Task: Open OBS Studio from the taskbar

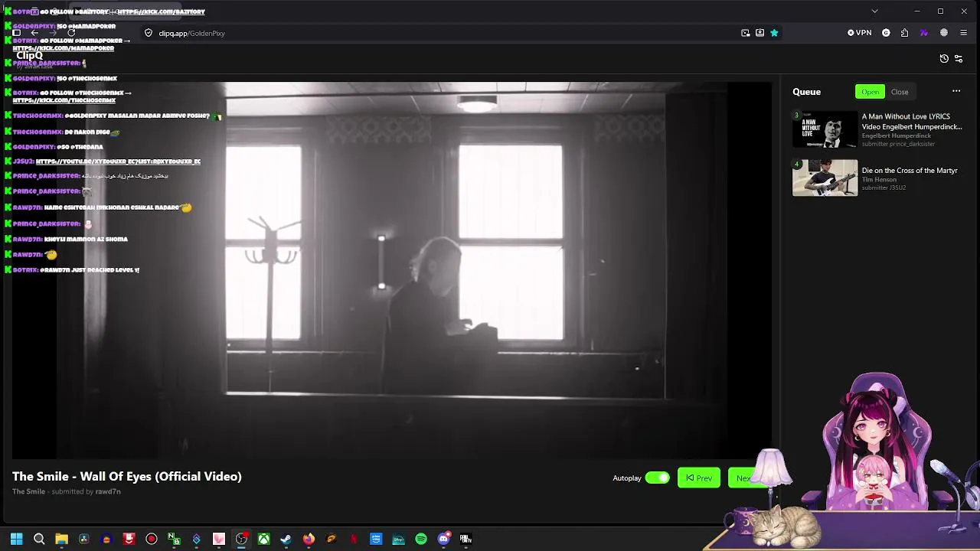Action: [x=241, y=539]
